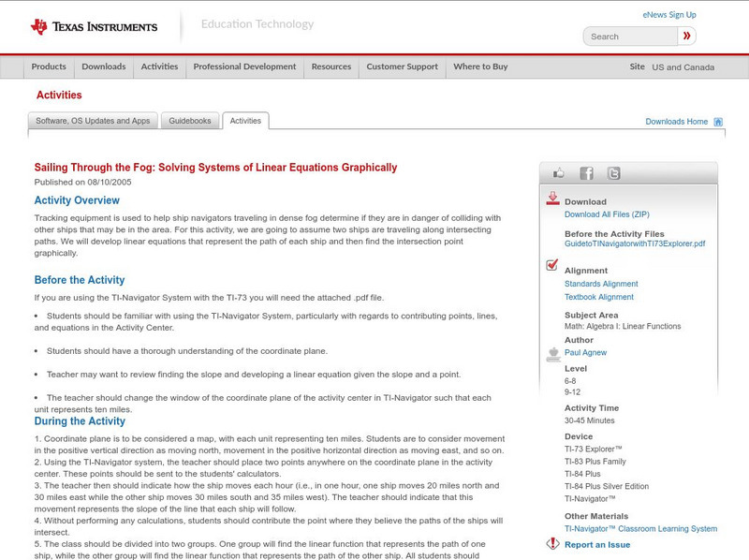This screenshot has height=560, width=749.
Task: Switch to Software, OS Updates and Apps tab
Action: click(93, 121)
